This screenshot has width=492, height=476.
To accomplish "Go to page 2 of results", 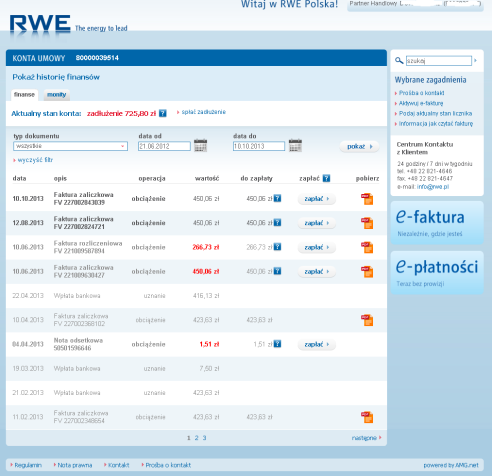I will 196,438.
